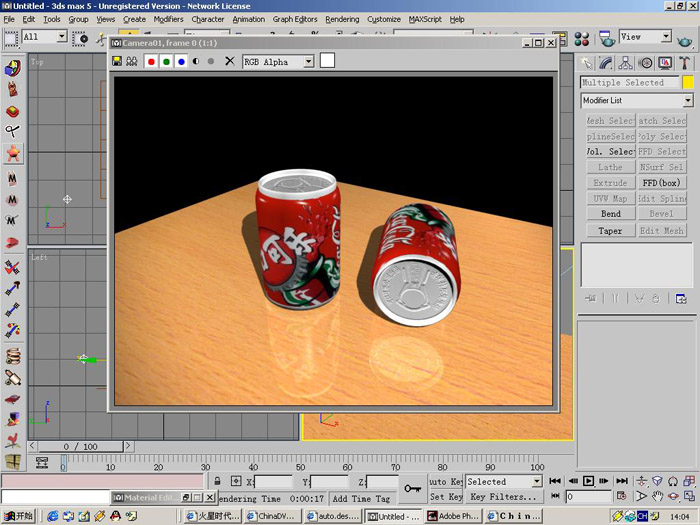Clear the rendered image with X icon

coord(229,61)
